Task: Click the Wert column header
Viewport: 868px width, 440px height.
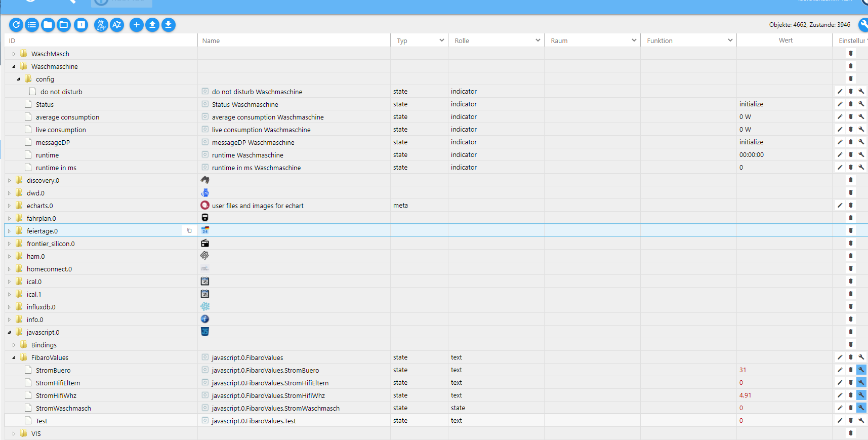Action: click(x=786, y=41)
